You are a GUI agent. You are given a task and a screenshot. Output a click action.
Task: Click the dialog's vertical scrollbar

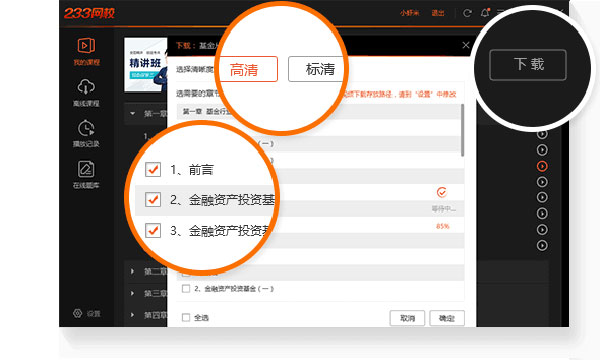coord(462,130)
